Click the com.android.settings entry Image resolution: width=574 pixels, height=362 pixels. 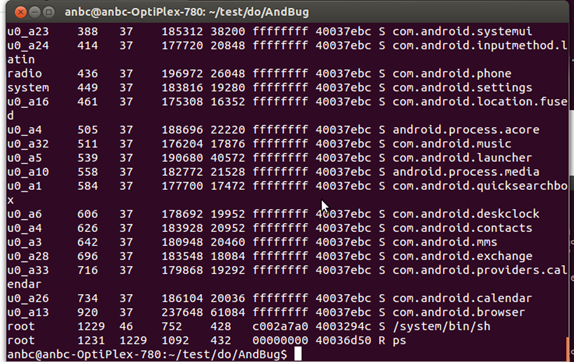[462, 88]
